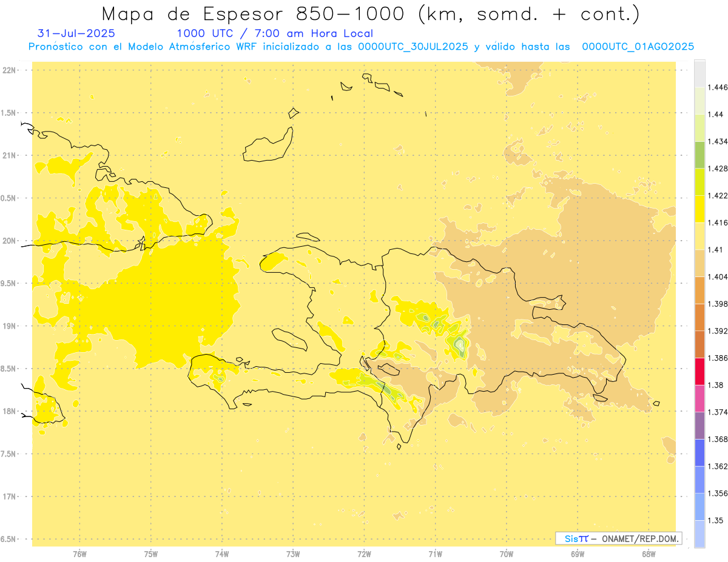
Task: Click the 68W longitude label
Action: point(649,554)
